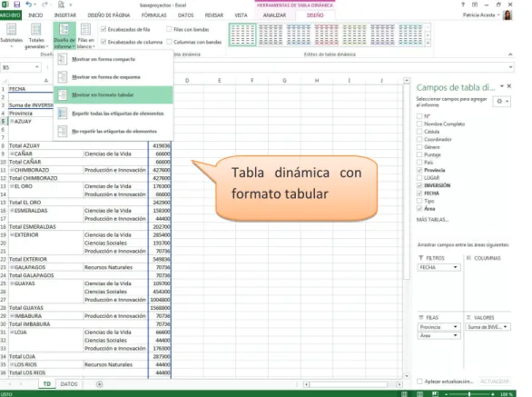Select the pink pivot table style thumbnail

click(x=327, y=35)
